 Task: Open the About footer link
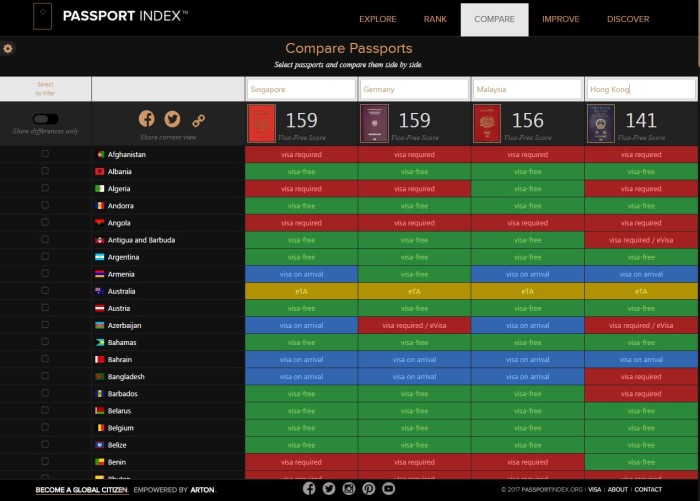click(617, 489)
